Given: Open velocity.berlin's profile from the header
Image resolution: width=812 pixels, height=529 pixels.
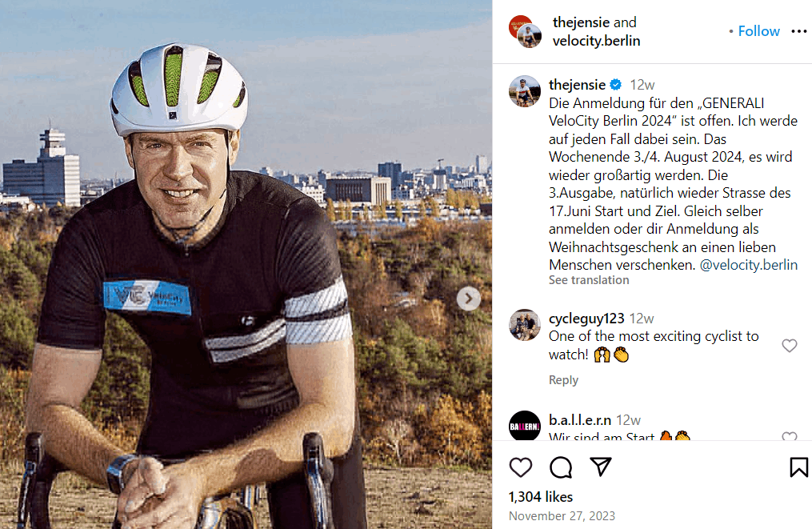Looking at the screenshot, I should coord(596,40).
